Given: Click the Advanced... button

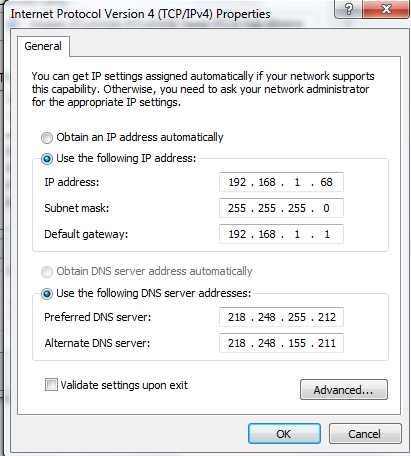Looking at the screenshot, I should [x=344, y=389].
